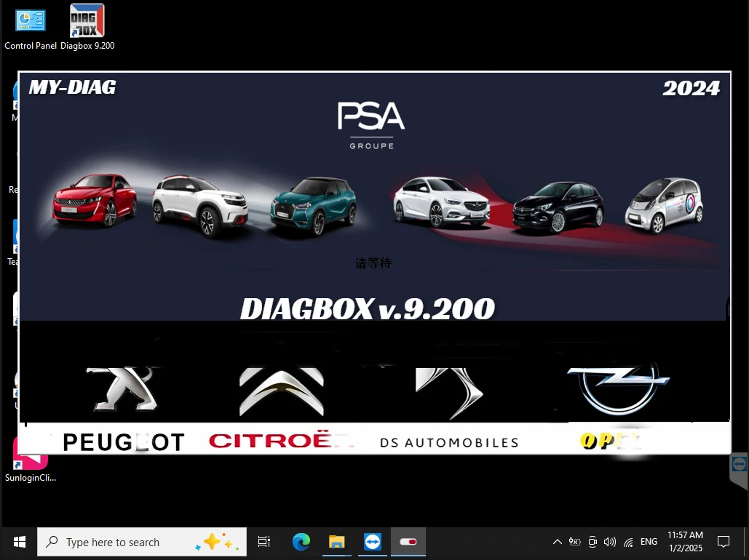Open File Explorer from the taskbar
This screenshot has width=749, height=560.
click(x=337, y=542)
